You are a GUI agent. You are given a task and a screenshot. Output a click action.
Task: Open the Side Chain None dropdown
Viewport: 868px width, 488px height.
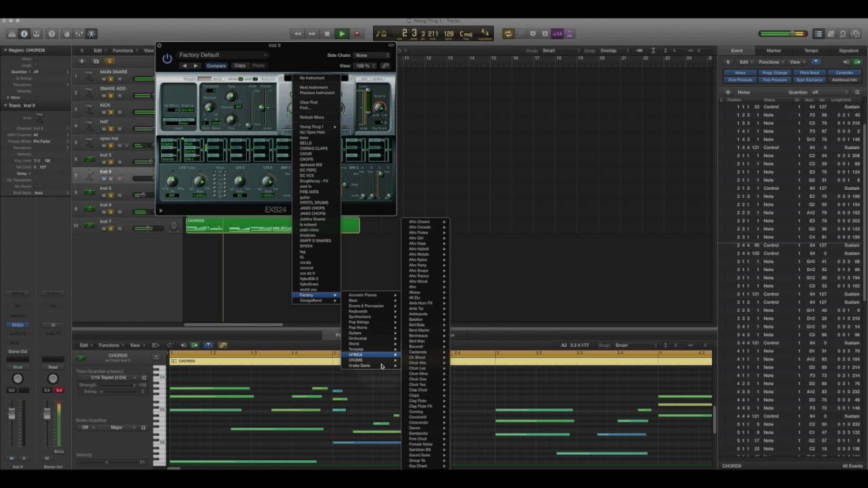tap(372, 55)
